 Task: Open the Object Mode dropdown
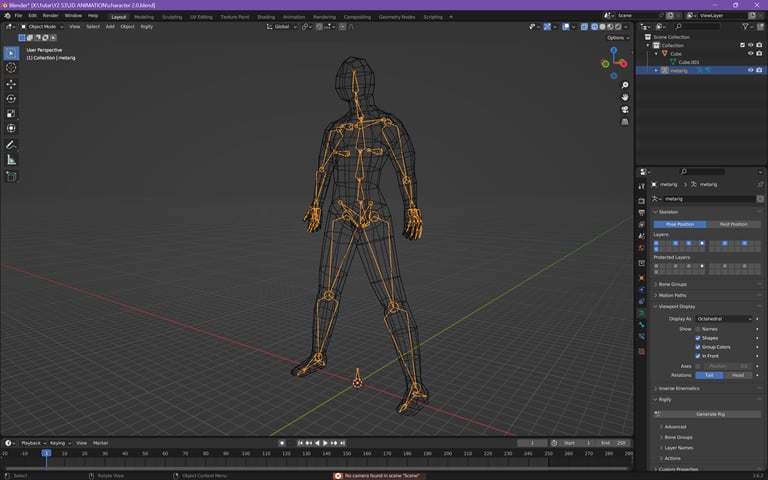coord(42,27)
